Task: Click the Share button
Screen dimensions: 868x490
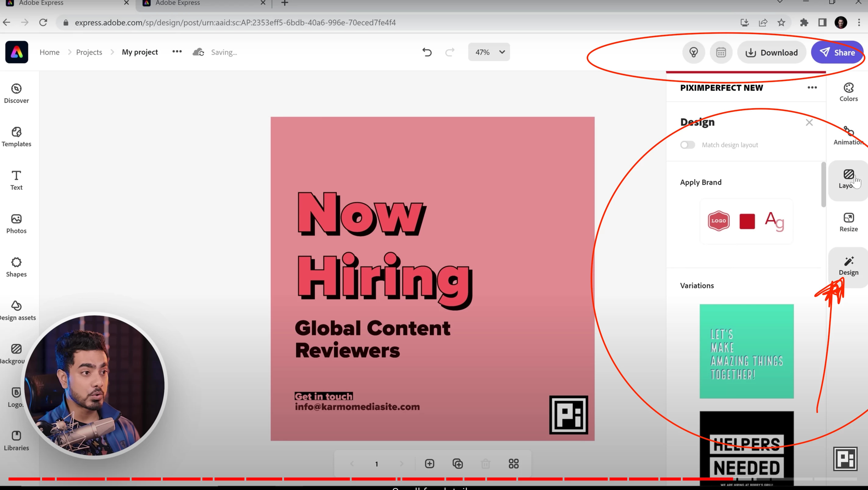Action: [837, 53]
